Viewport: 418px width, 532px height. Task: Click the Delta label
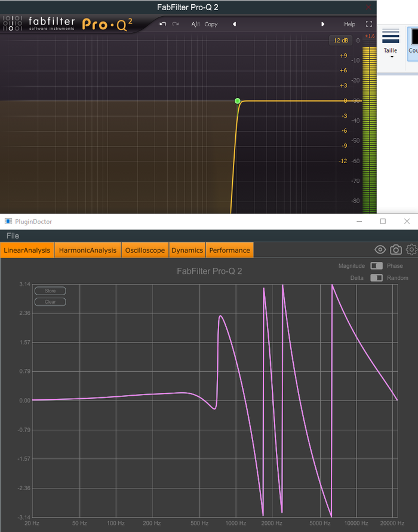356,278
